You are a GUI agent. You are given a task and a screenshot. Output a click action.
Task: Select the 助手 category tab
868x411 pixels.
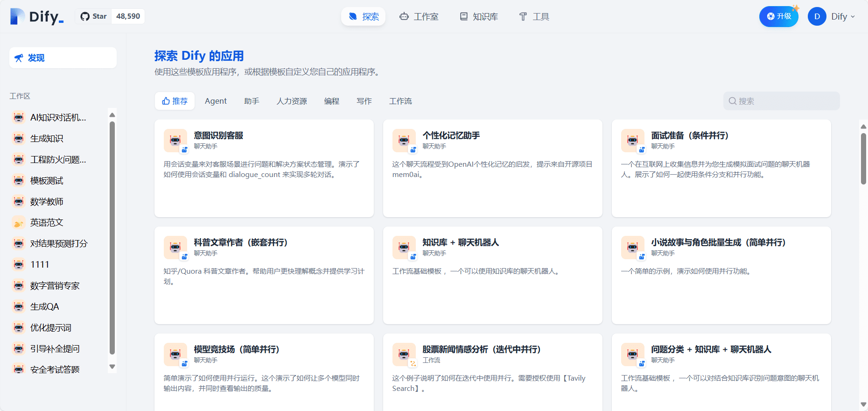click(x=252, y=101)
